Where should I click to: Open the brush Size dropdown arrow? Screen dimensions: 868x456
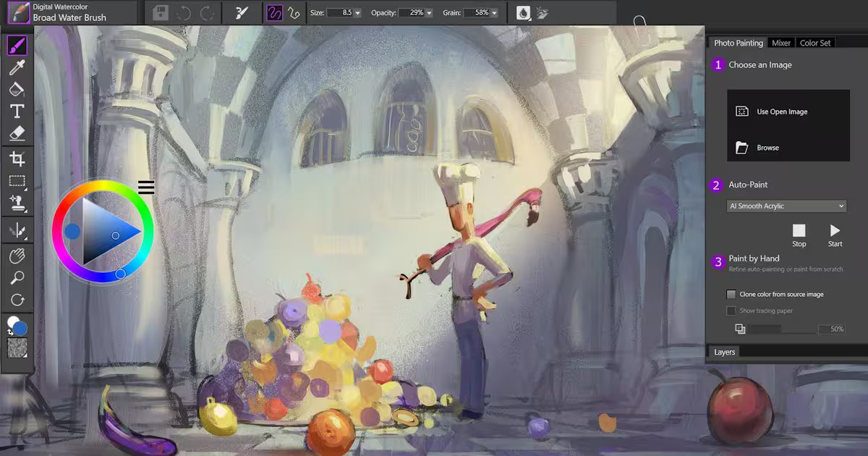click(357, 12)
